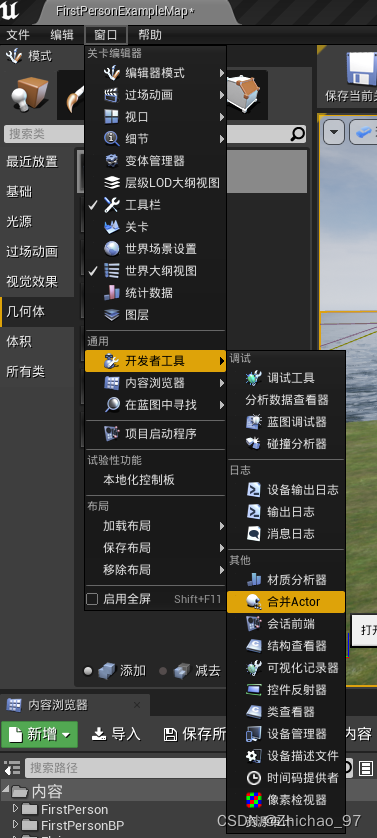This screenshot has width=377, height=838.
Task: Select the 添加 brush radio option
Action: [x=88, y=671]
